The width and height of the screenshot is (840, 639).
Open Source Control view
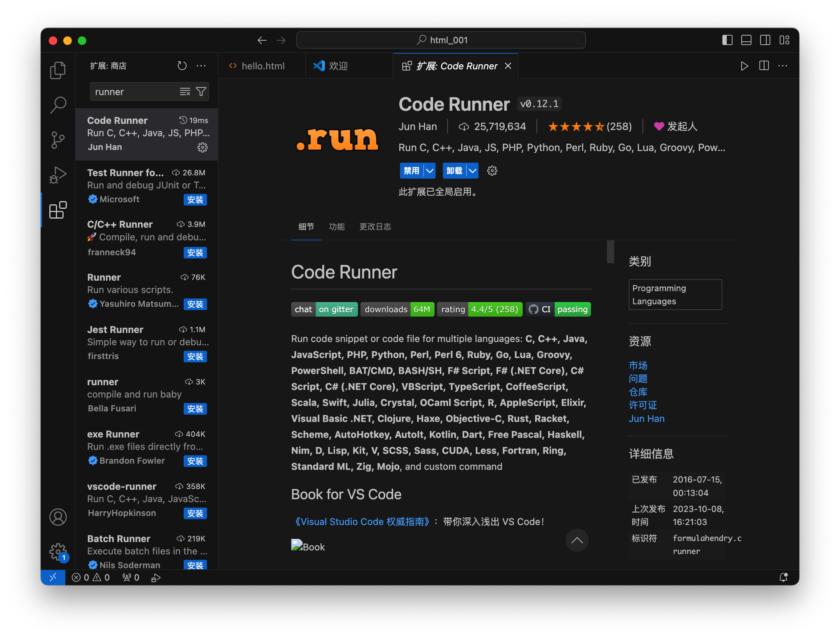(58, 140)
